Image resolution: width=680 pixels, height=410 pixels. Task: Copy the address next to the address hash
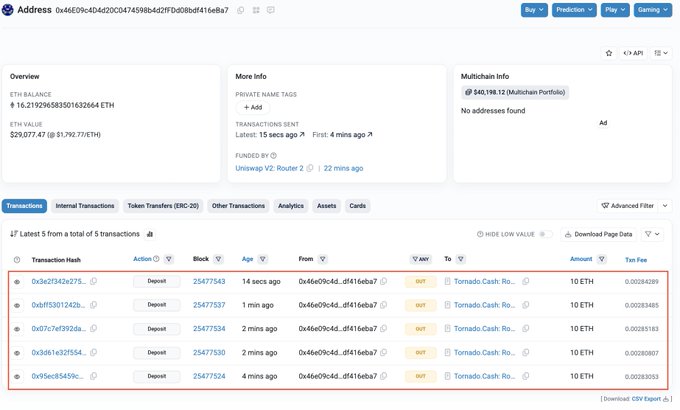coord(241,10)
